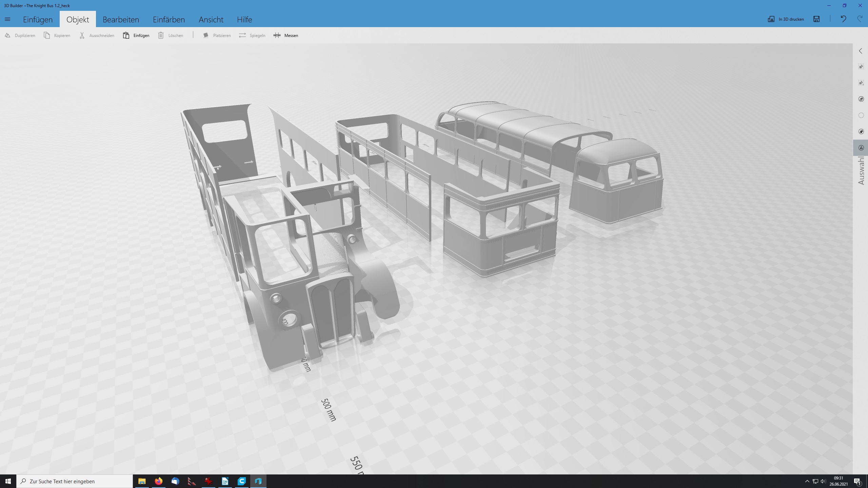Open the Hilfe tab

pos(244,19)
